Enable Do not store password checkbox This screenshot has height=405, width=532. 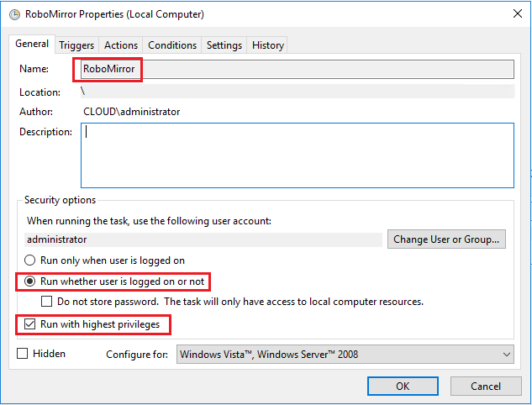48,301
